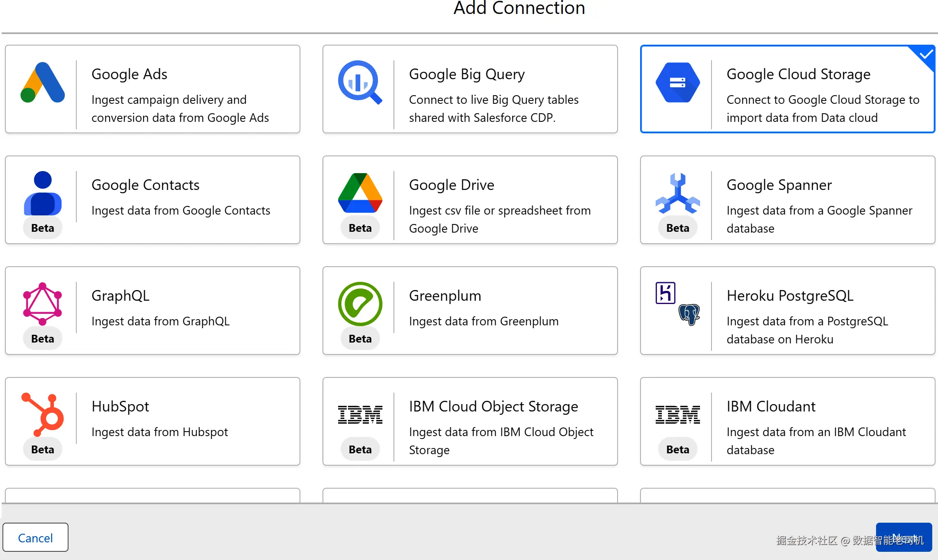938x560 pixels.
Task: Select the Greenplum title
Action: point(445,296)
